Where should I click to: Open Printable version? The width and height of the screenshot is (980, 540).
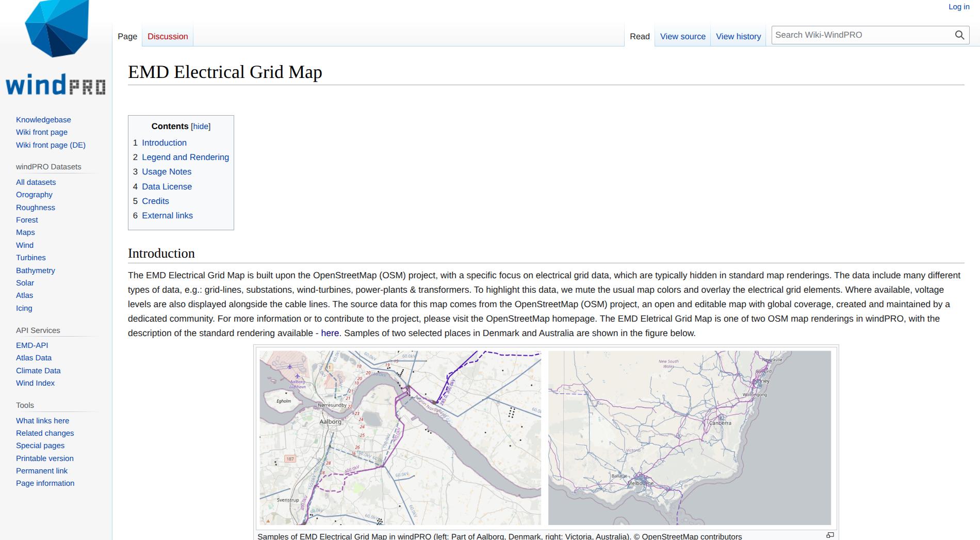pos(45,458)
